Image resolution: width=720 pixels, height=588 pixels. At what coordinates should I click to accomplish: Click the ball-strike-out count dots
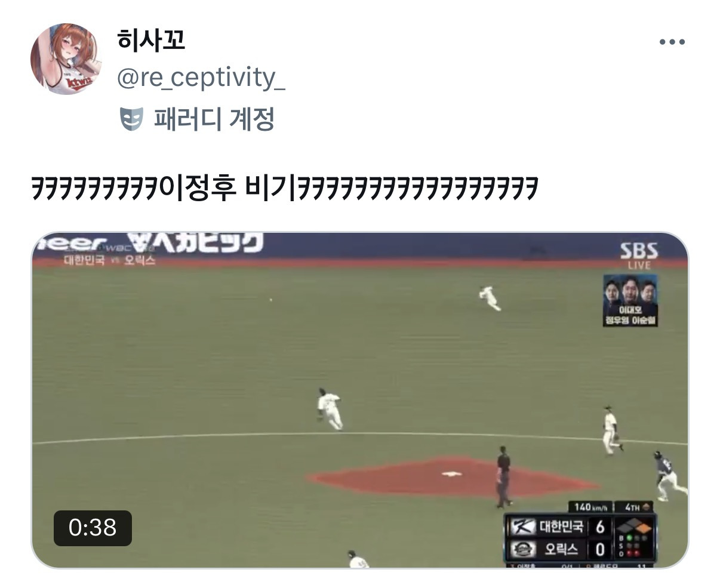pos(633,546)
